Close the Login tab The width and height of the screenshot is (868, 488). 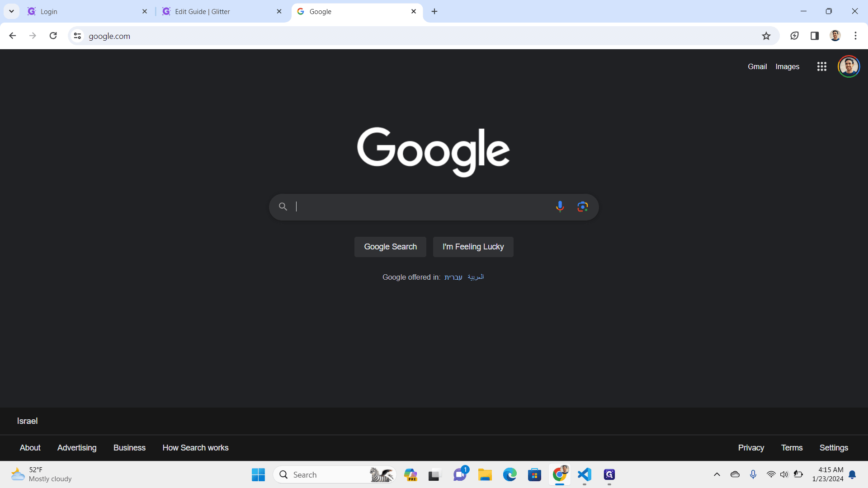145,11
